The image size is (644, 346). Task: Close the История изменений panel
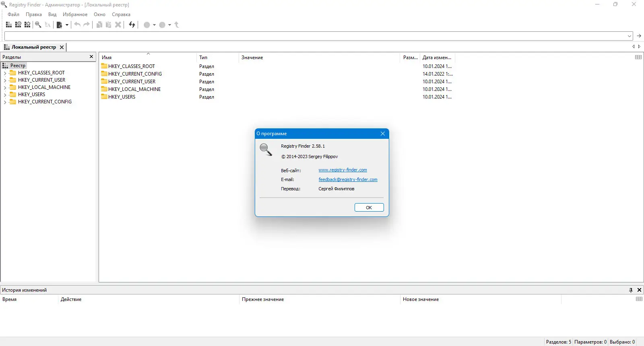(639, 290)
